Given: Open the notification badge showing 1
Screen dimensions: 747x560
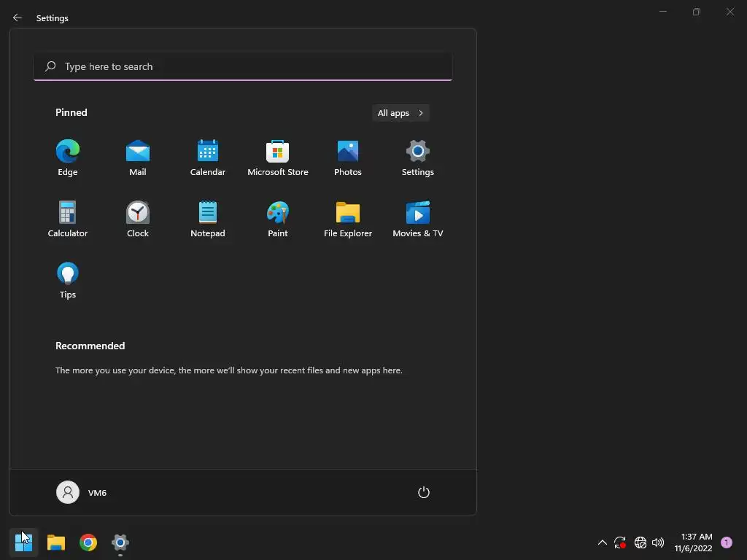Looking at the screenshot, I should (x=727, y=542).
